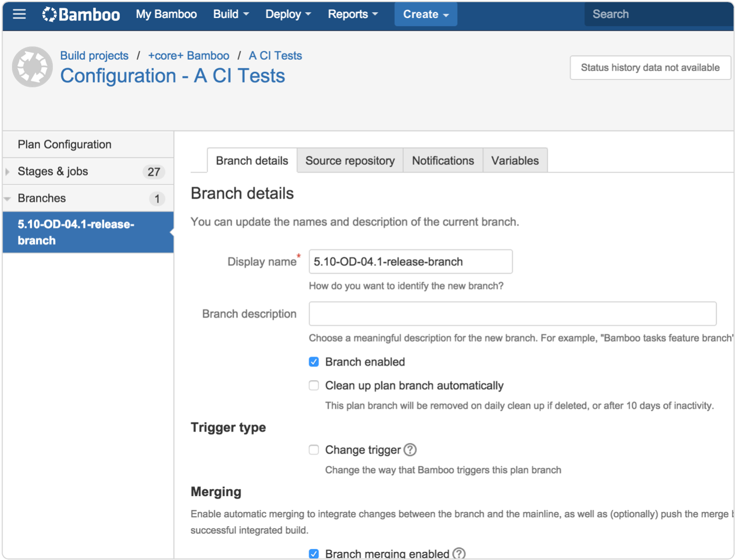Viewport: 737px width, 560px height.
Task: Select Branches sidebar item
Action: 88,199
